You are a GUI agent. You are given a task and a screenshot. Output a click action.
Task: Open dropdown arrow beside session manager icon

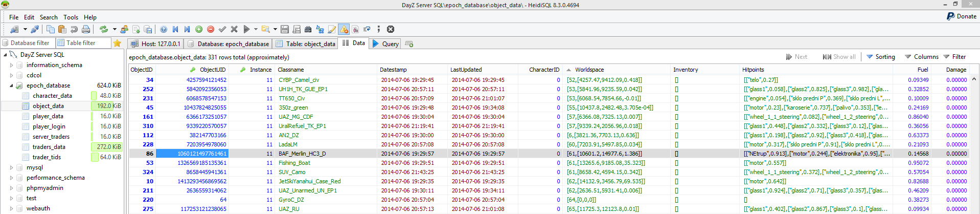[25, 29]
